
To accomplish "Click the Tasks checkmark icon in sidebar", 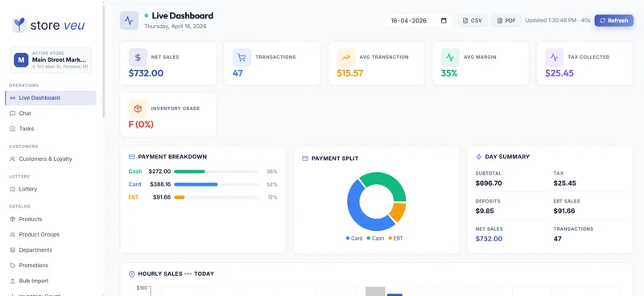I will (12, 129).
